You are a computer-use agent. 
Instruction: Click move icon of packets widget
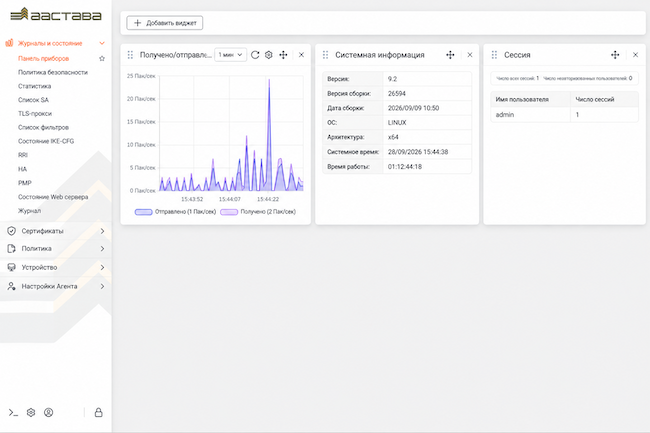coord(283,55)
